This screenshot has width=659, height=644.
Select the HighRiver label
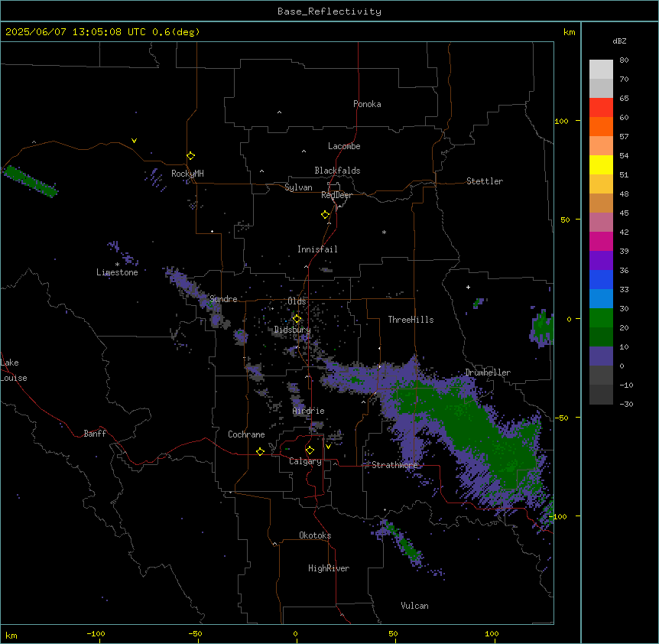coord(329,568)
